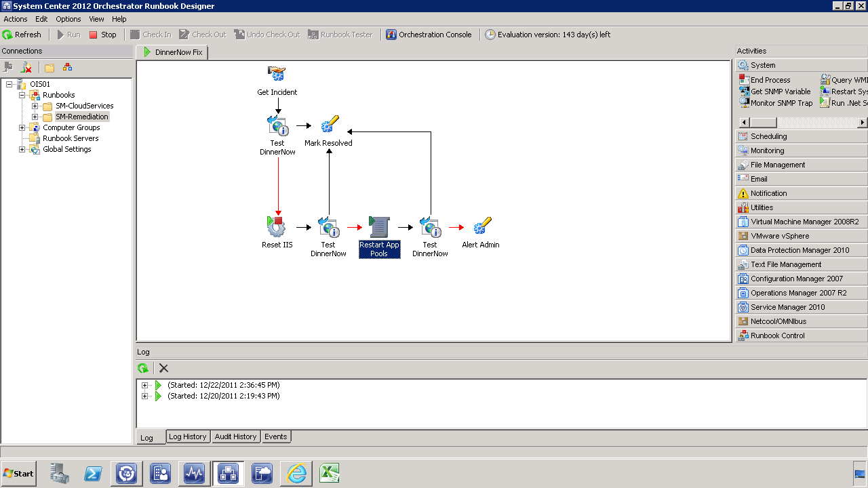The height and width of the screenshot is (488, 868).
Task: Switch to the Log History tab
Action: [x=188, y=436]
